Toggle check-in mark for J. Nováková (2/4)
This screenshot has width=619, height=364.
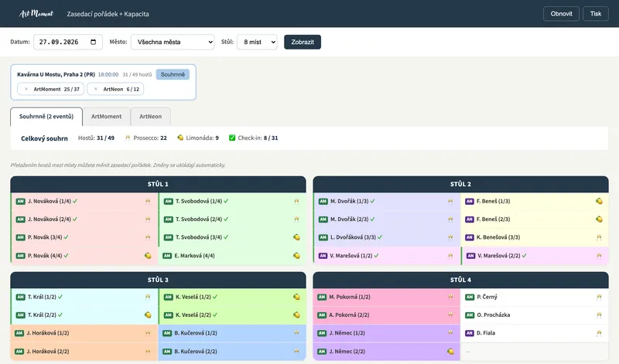coord(75,219)
